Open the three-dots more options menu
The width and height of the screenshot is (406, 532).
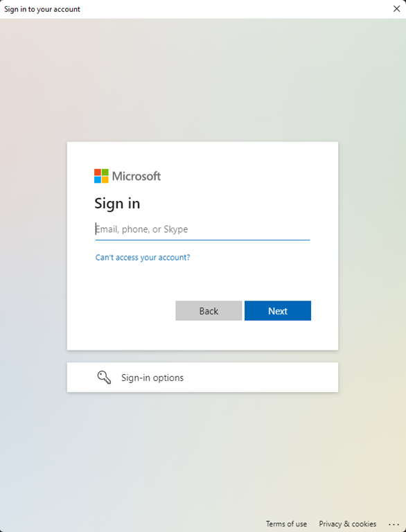click(x=394, y=524)
